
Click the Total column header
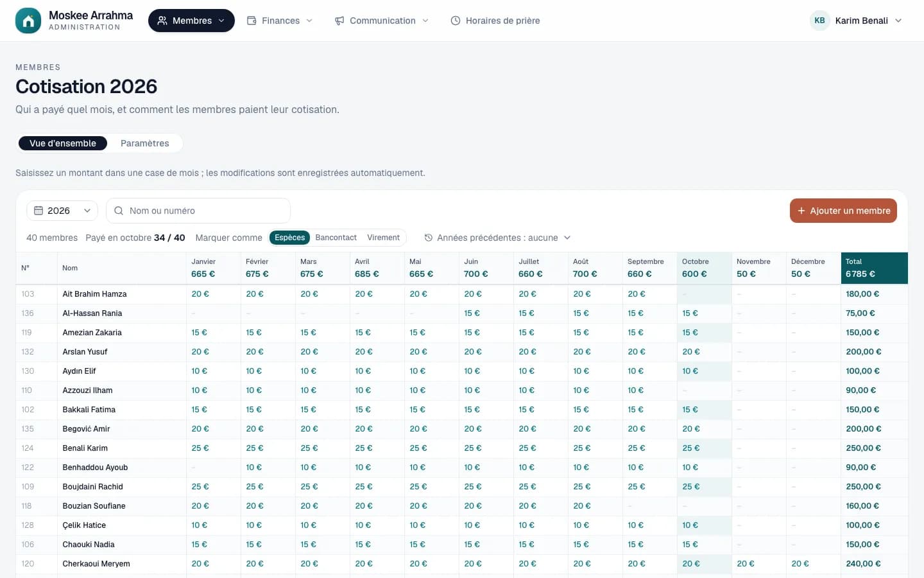874,268
